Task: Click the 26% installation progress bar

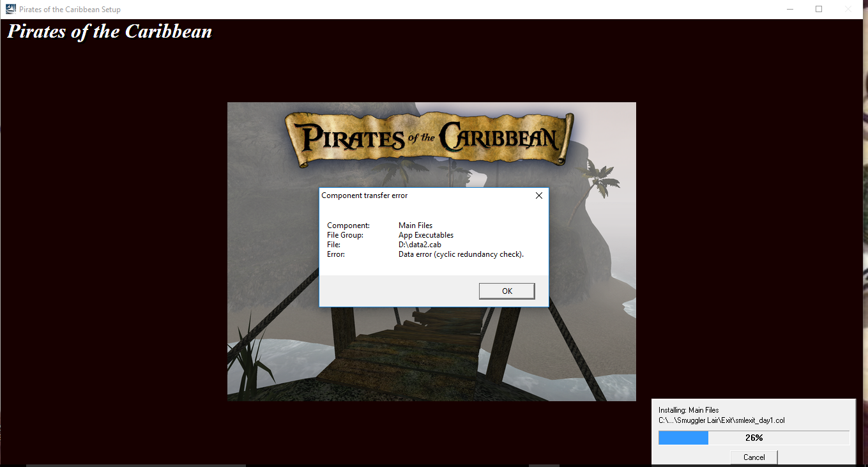Action: coord(754,438)
